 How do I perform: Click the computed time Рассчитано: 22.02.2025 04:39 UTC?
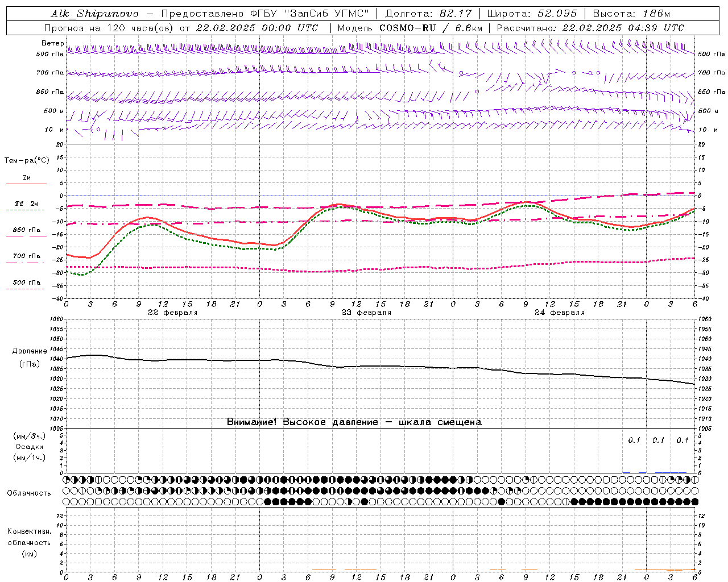click(590, 28)
